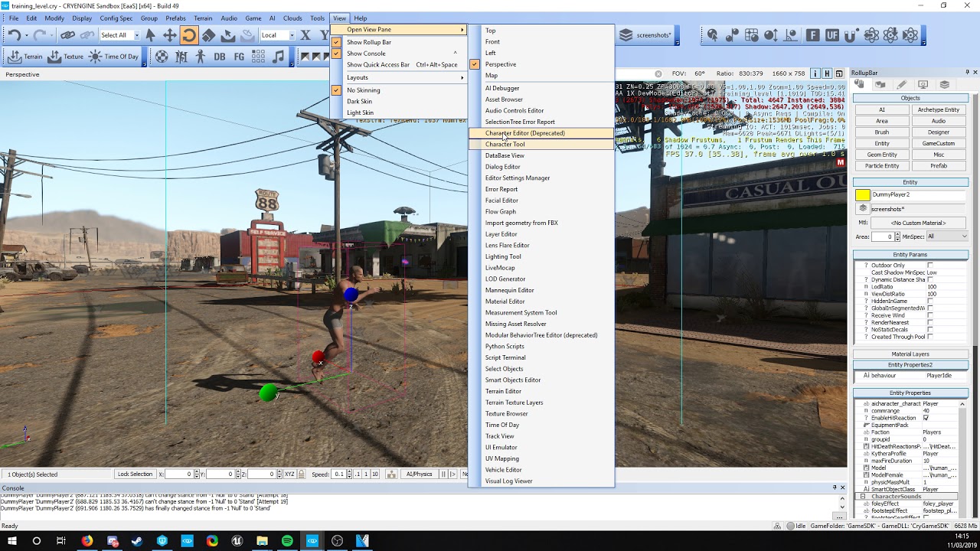Click the Lock Selection button
The height and width of the screenshot is (551, 980).
[136, 474]
